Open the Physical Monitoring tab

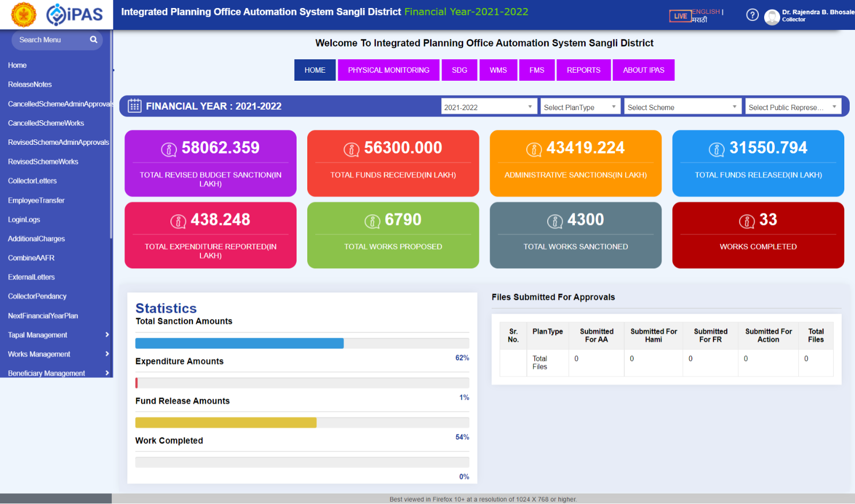[388, 70]
